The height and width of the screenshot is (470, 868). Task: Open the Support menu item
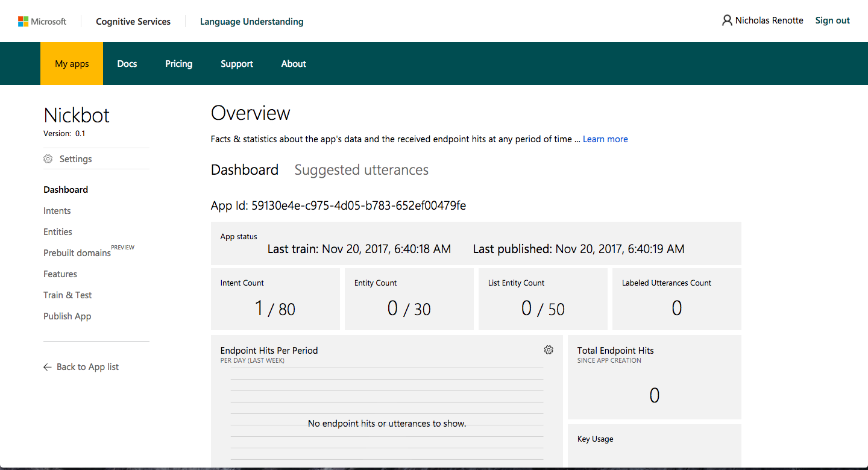[x=237, y=64]
